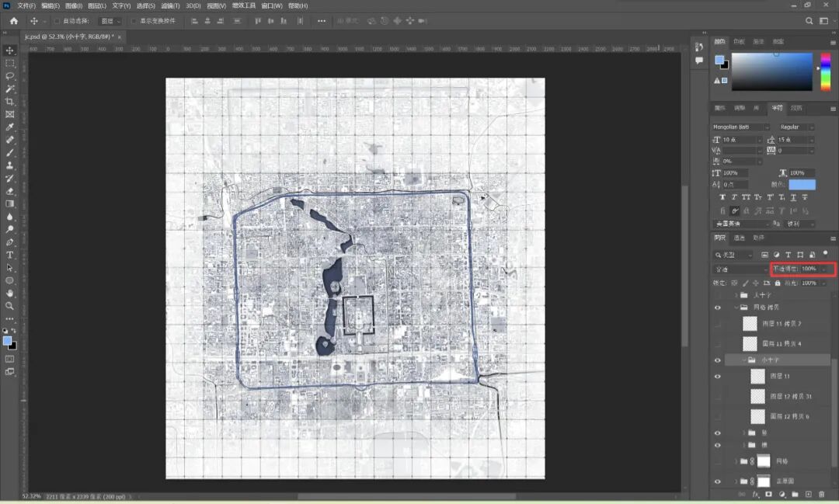Select the Horizontal Type tool
Image resolution: width=839 pixels, height=504 pixels.
click(9, 255)
